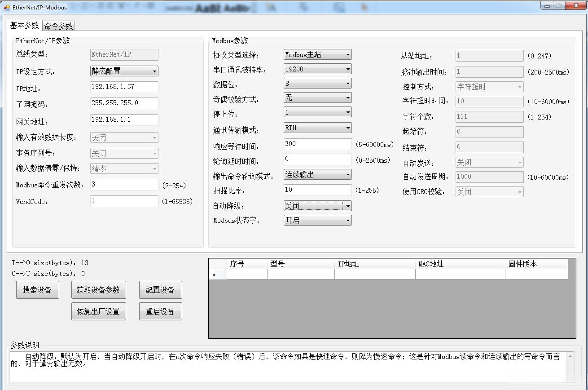The width and height of the screenshot is (588, 390).
Task: Open the 协议类型选择 dropdown
Action: [x=318, y=55]
